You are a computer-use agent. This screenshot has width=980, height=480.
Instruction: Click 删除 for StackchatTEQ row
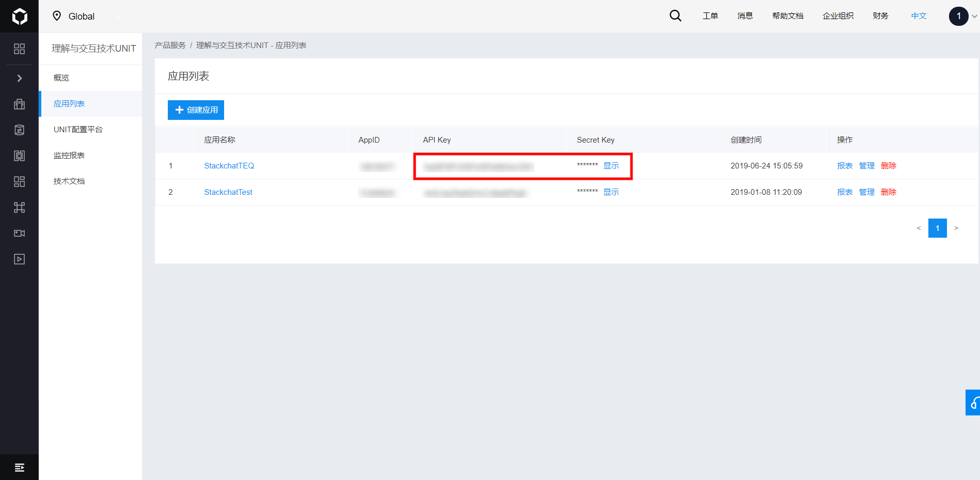point(889,166)
